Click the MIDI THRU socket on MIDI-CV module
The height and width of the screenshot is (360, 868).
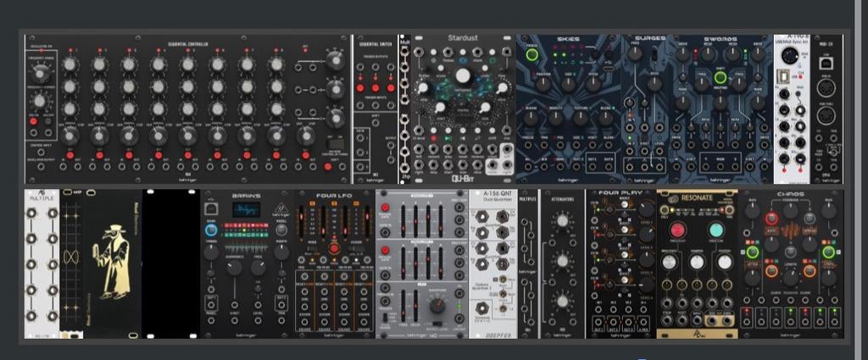tap(826, 115)
